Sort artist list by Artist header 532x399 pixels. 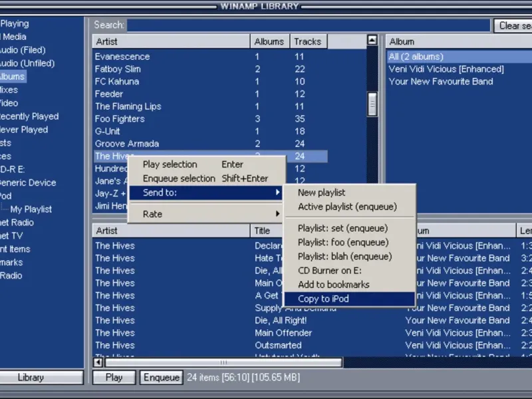coord(171,41)
